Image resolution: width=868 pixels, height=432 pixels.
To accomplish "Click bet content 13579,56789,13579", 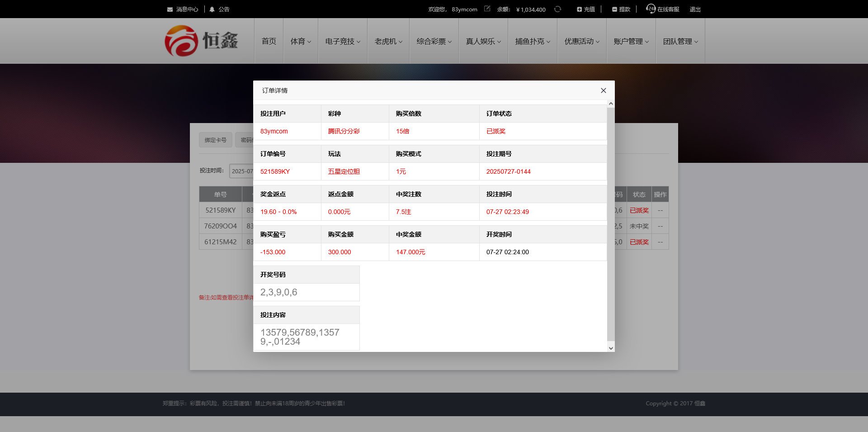I will point(300,337).
